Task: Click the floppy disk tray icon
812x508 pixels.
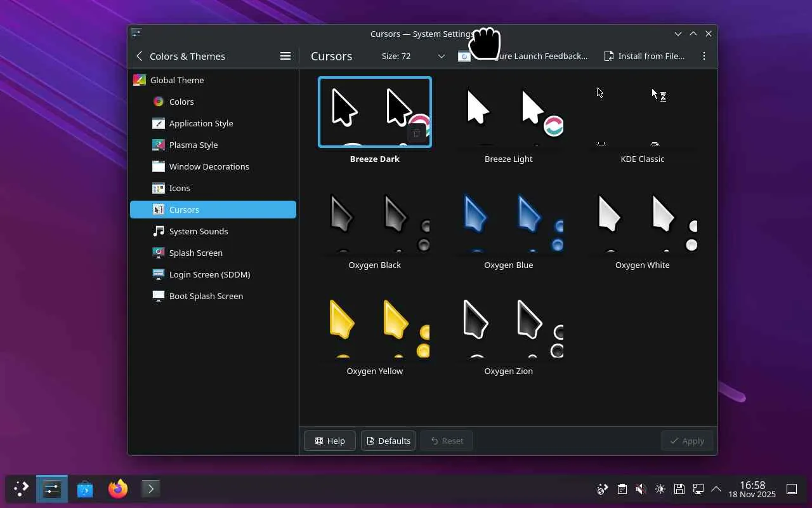Action: coord(679,489)
